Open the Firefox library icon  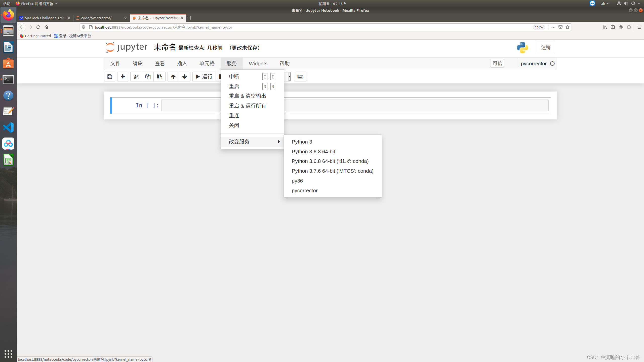tap(605, 27)
